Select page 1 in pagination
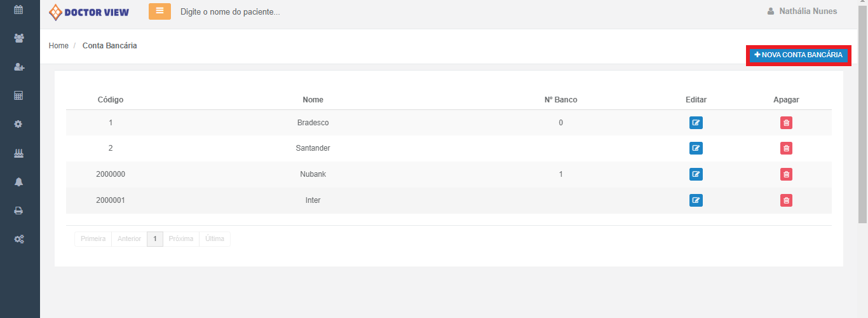Image resolution: width=868 pixels, height=318 pixels. 154,239
